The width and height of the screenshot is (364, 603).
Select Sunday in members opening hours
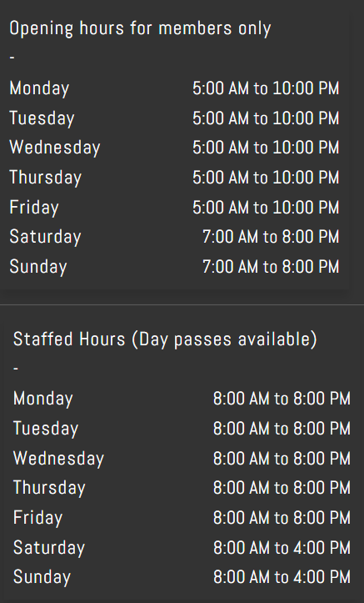pos(38,267)
